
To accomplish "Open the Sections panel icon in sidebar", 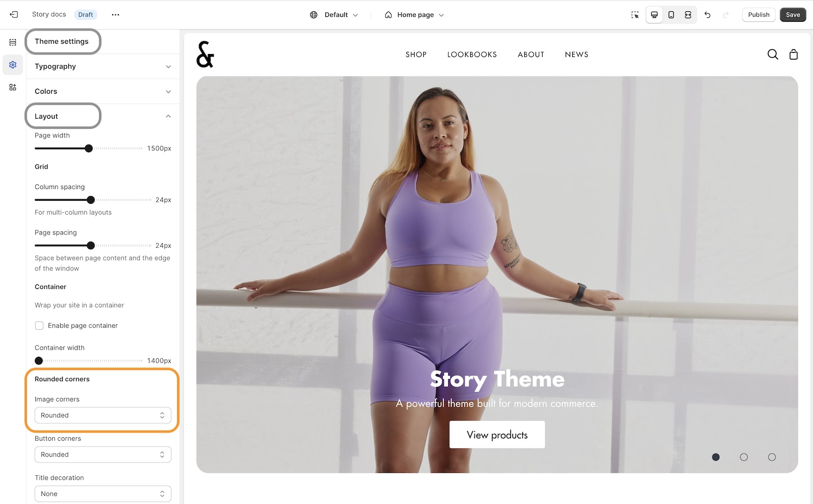I will 13,42.
